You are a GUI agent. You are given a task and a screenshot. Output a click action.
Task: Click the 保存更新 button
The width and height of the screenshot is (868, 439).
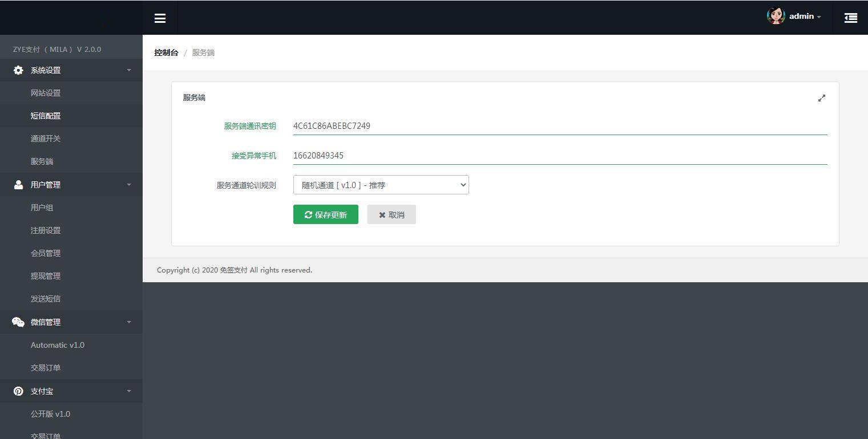coord(325,214)
